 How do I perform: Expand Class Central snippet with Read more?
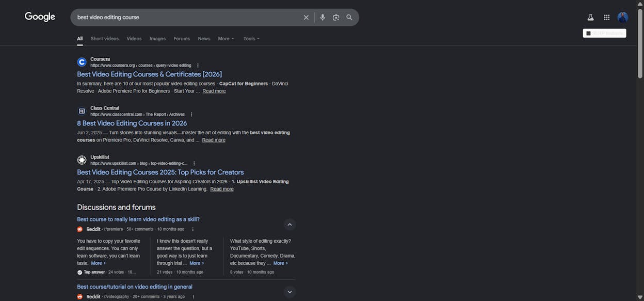(x=214, y=140)
